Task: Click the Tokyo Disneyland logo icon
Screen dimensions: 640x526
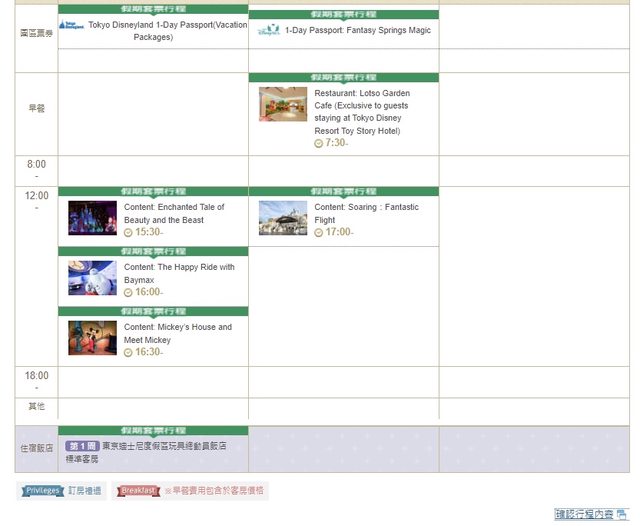Action: 72,25
